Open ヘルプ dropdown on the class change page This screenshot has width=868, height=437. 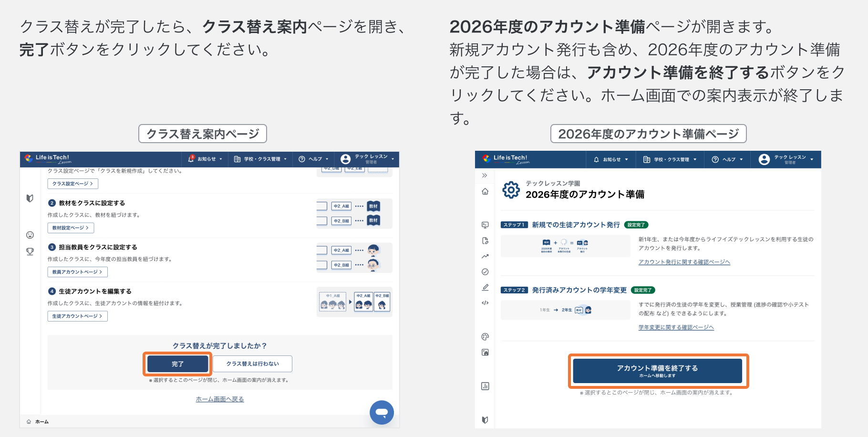[314, 159]
